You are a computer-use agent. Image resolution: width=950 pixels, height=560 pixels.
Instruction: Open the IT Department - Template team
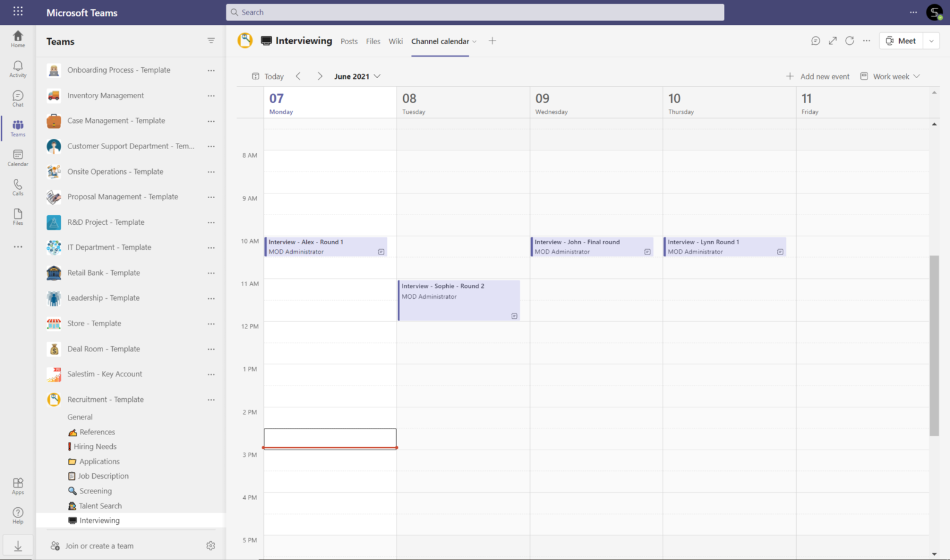[109, 247]
